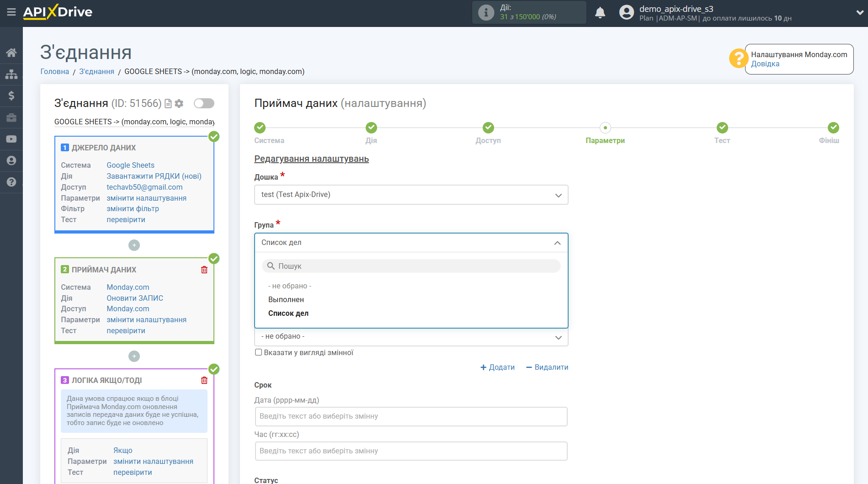This screenshot has height=484, width=868.
Task: Click the Час input field
Action: [x=411, y=451]
